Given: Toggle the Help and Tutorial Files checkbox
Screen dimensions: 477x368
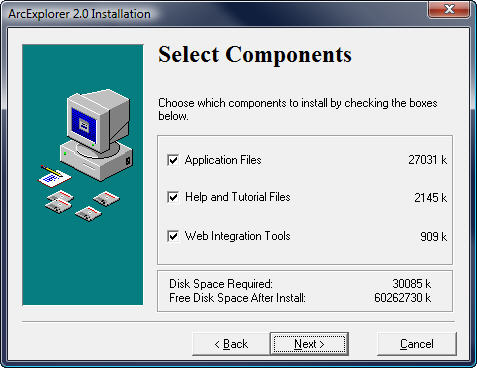Looking at the screenshot, I should coord(173,197).
